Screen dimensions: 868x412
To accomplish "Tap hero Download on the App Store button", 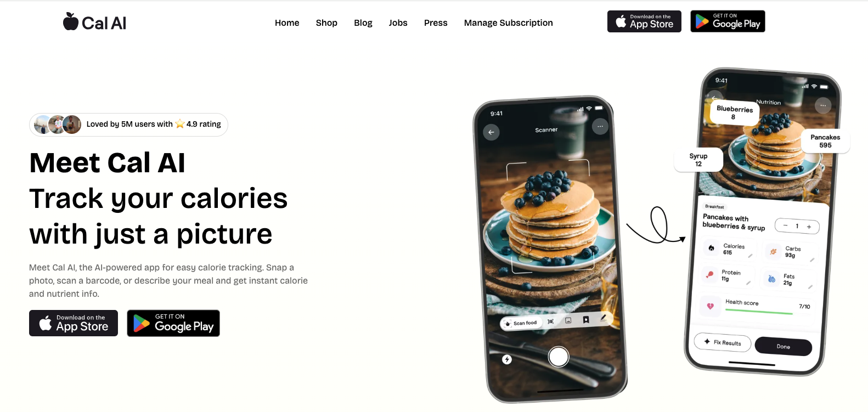I will pos(74,323).
